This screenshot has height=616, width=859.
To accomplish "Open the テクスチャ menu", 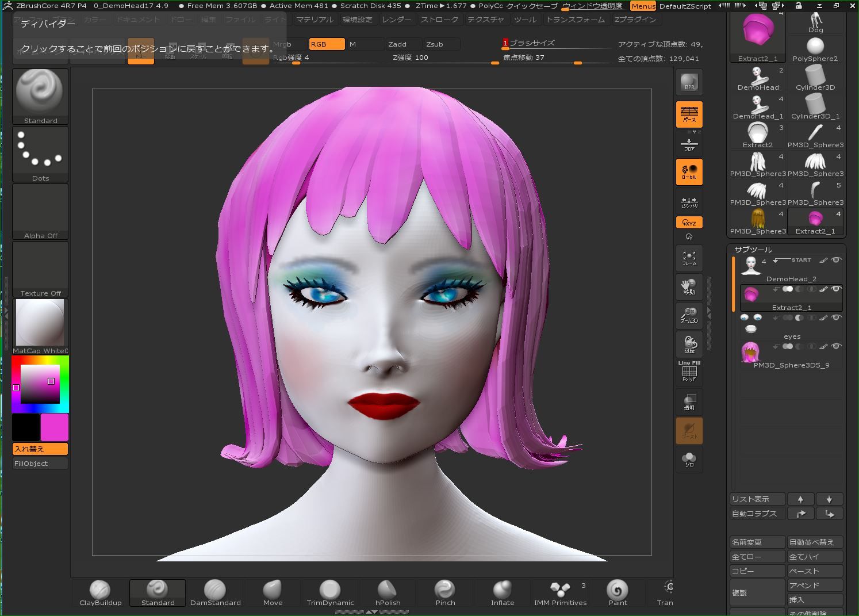I will tap(486, 20).
